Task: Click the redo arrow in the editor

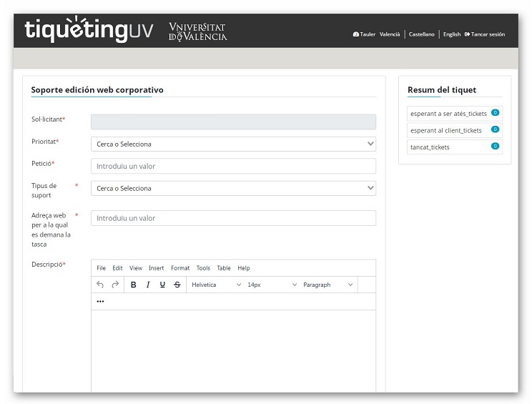Action: click(115, 285)
